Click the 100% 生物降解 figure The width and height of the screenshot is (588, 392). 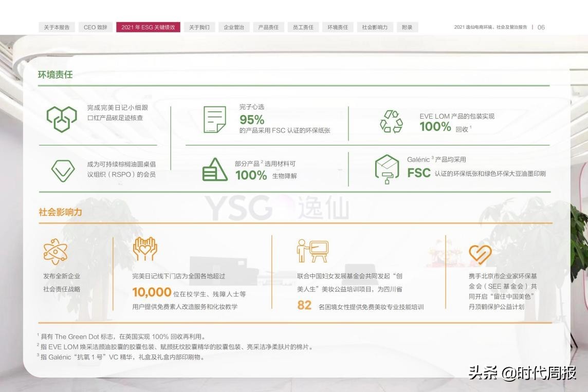click(x=251, y=175)
